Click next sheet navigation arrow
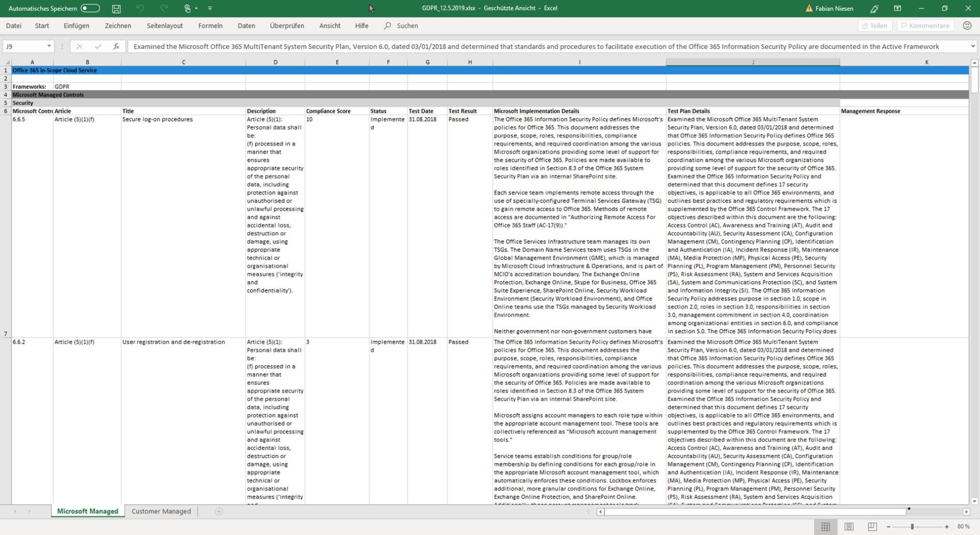 click(29, 512)
